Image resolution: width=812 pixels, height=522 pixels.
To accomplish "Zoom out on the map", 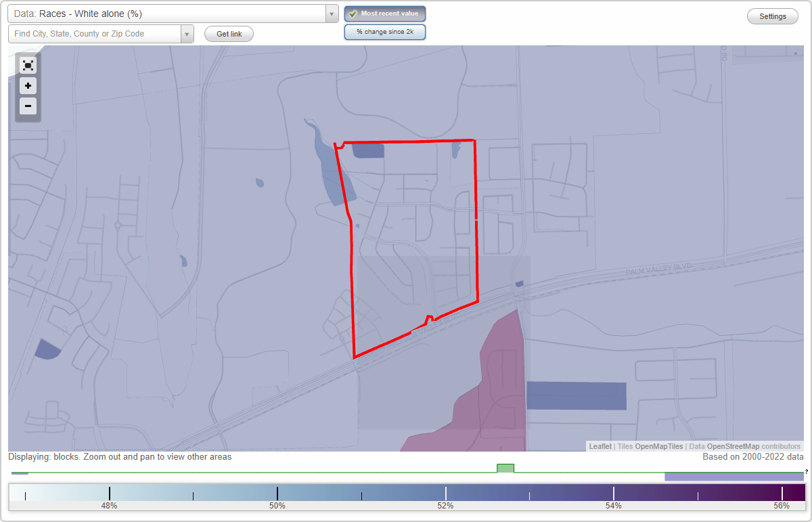I will pyautogui.click(x=28, y=106).
